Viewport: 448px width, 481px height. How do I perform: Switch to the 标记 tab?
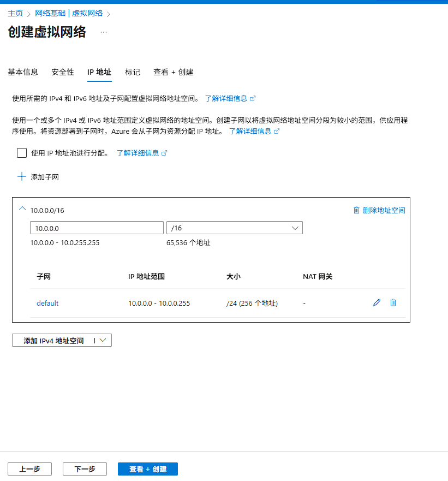coord(132,72)
